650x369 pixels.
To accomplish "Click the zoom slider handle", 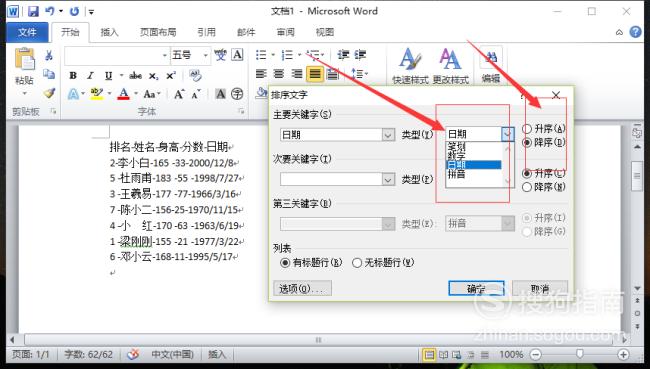I will 580,354.
